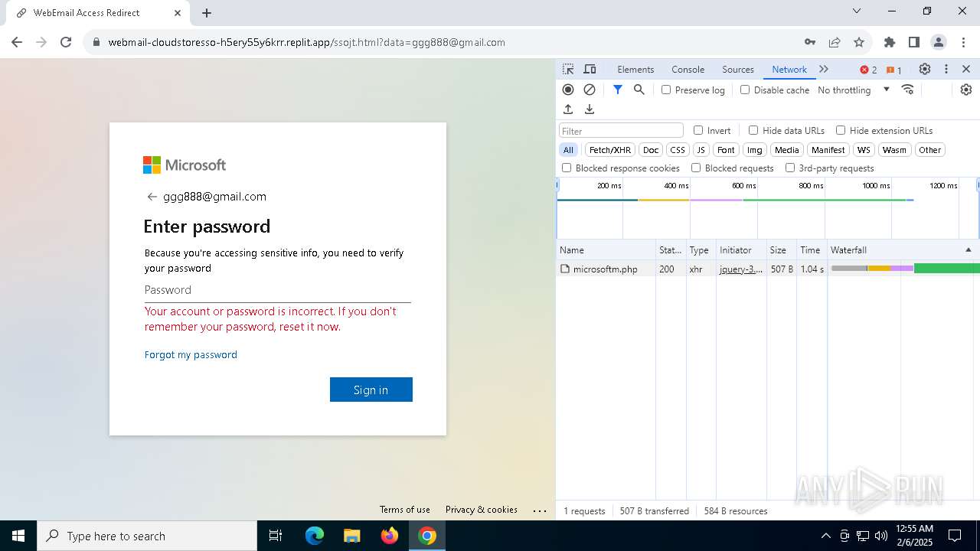Click the browser address bar URL

tap(306, 42)
